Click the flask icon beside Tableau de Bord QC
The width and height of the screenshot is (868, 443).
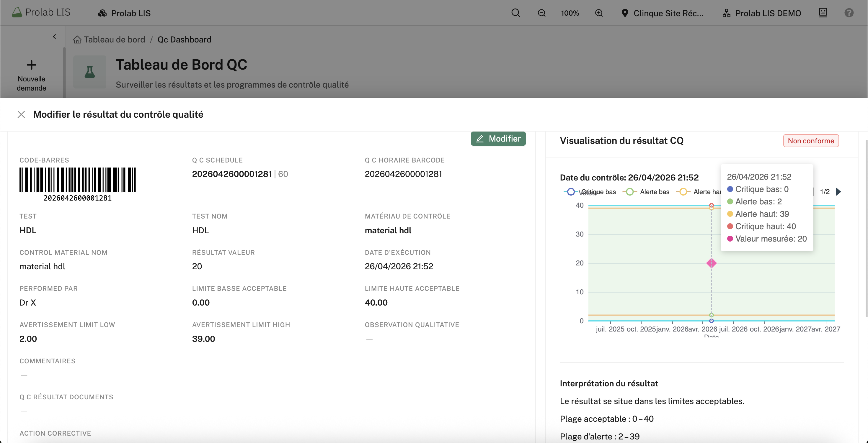tap(90, 72)
